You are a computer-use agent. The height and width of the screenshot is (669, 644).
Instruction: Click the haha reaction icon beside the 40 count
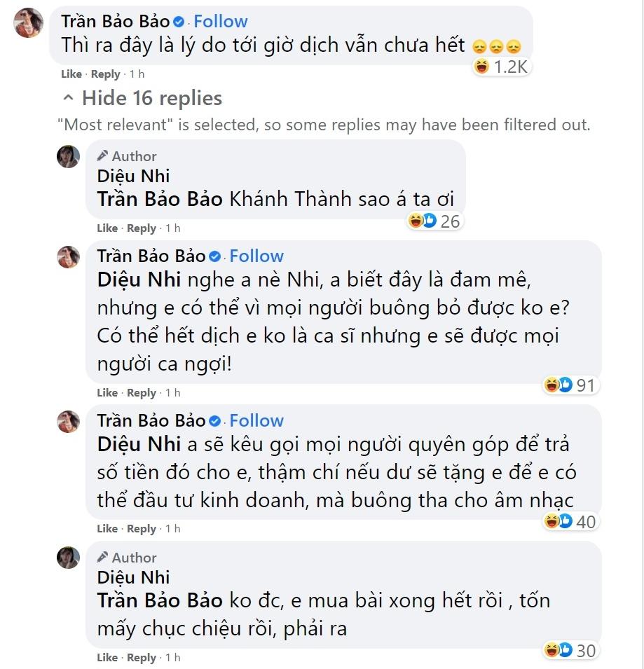pyautogui.click(x=552, y=521)
